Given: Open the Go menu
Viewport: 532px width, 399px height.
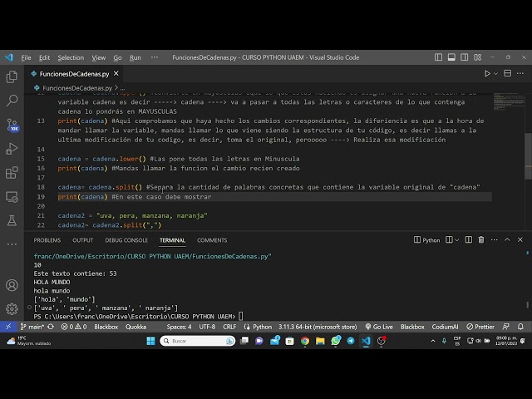Looking at the screenshot, I should click(117, 57).
